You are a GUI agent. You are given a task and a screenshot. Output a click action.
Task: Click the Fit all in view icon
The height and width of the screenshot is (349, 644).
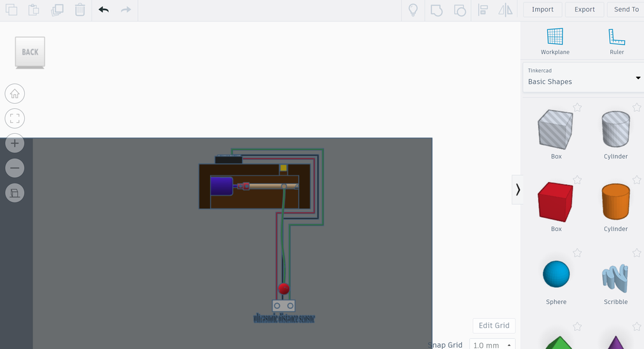click(15, 118)
